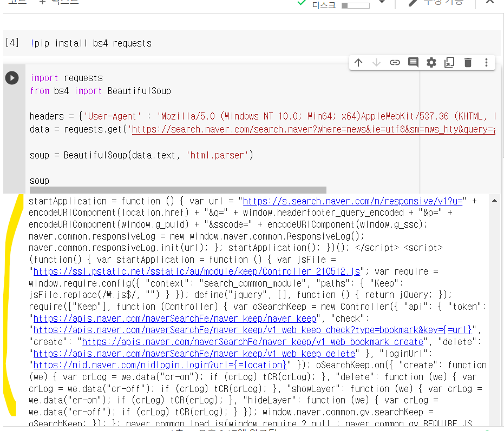Image resolution: width=504 pixels, height=431 pixels.
Task: Click 'startApplication = function ()' output text
Action: [x=101, y=201]
